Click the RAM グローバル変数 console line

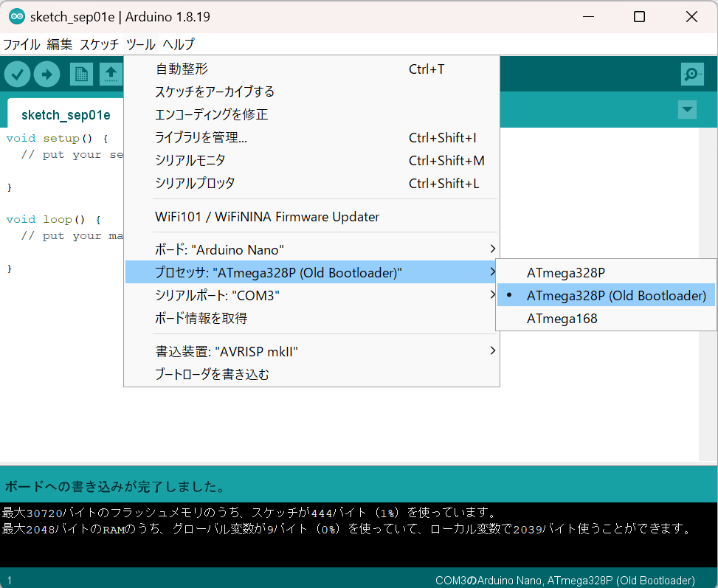click(347, 529)
